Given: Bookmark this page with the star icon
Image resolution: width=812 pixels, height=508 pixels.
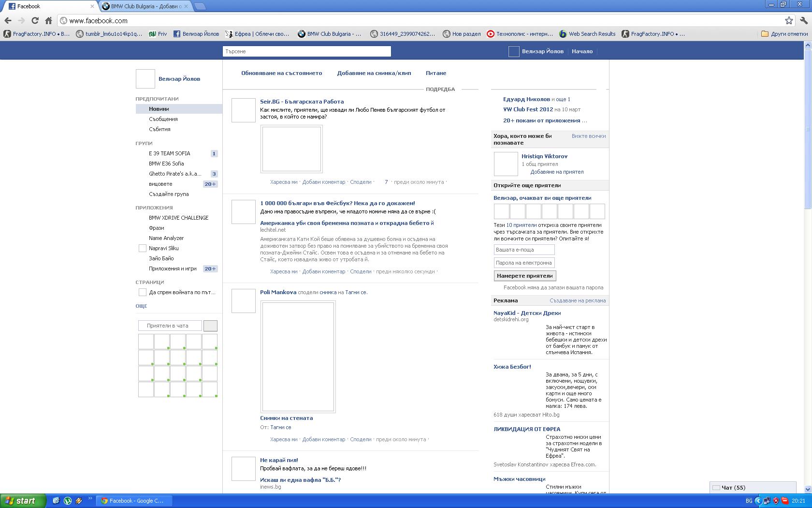Looking at the screenshot, I should coord(789,20).
